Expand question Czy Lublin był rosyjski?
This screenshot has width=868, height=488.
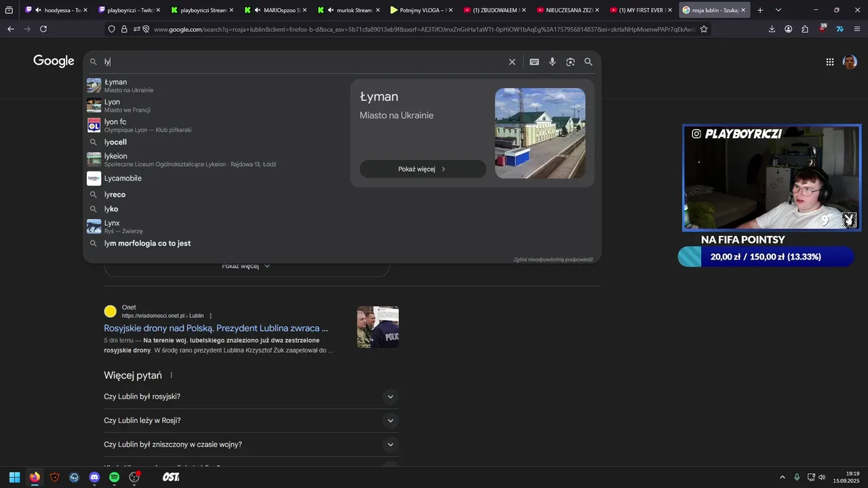pos(251,396)
